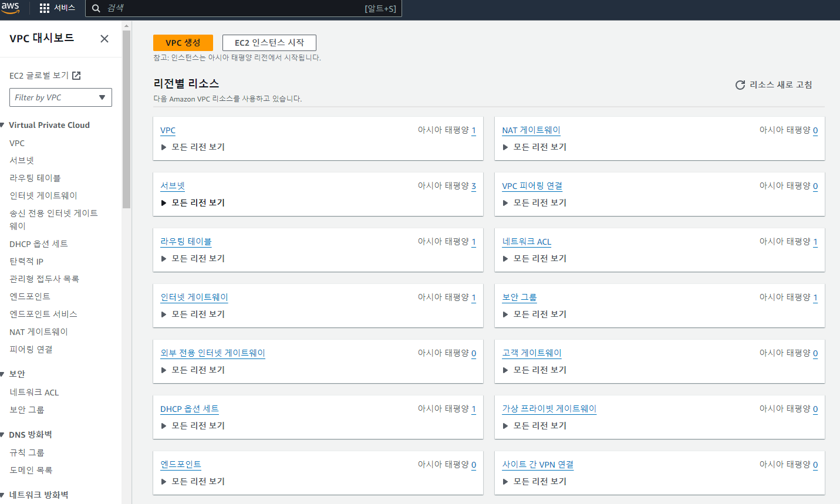The height and width of the screenshot is (504, 840).
Task: Click the 사이트 간 VPN 연결 card link
Action: pos(538,465)
